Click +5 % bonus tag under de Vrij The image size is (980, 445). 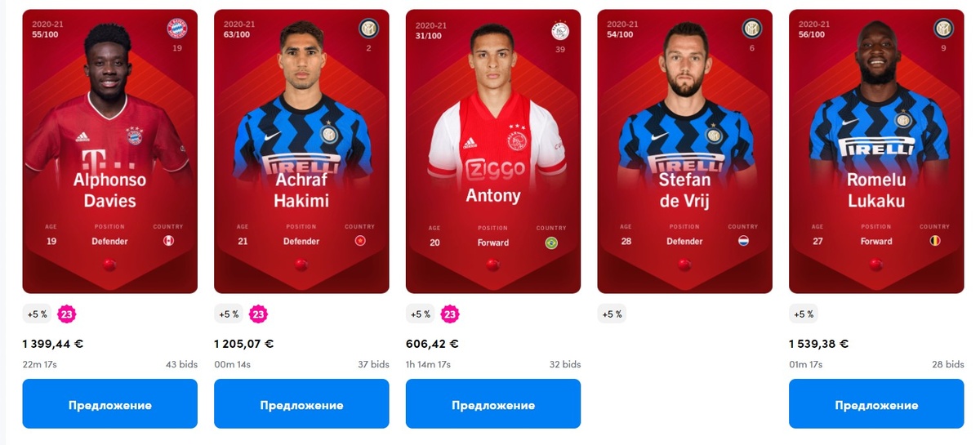coord(612,314)
